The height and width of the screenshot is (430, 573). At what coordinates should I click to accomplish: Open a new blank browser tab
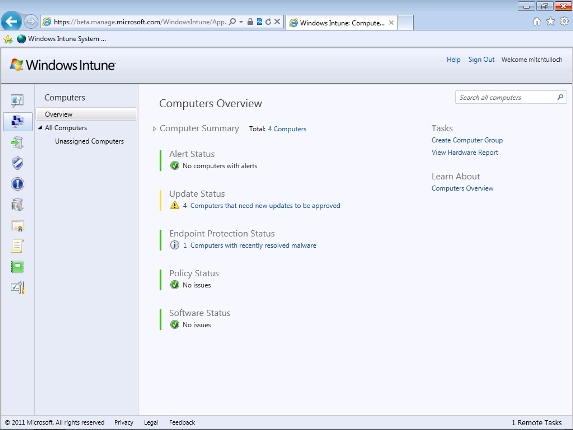click(x=405, y=23)
